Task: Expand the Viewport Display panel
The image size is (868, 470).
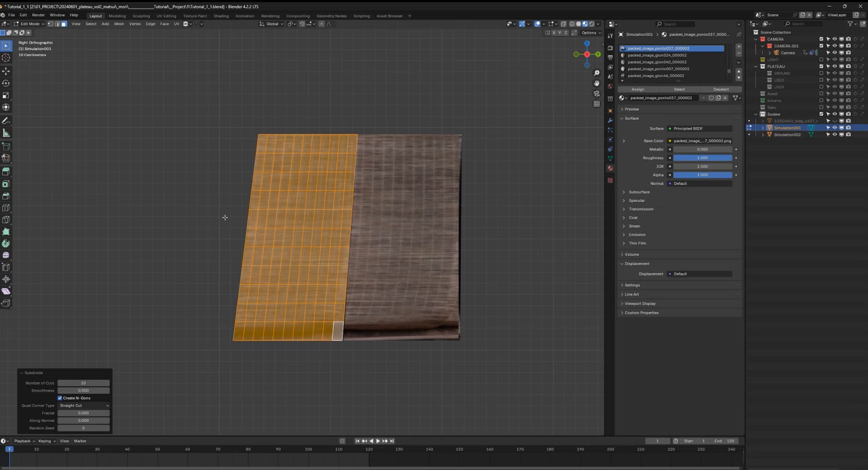Action: 640,304
